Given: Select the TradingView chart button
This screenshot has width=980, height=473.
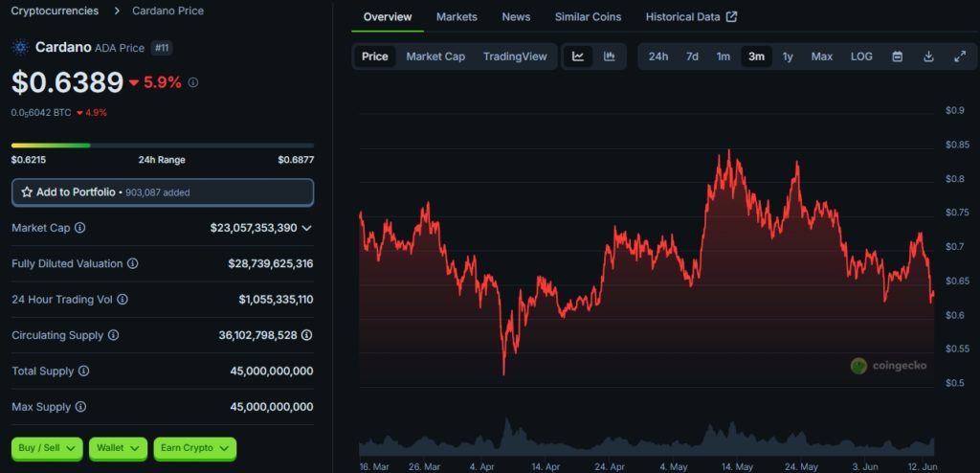Looking at the screenshot, I should 515,56.
